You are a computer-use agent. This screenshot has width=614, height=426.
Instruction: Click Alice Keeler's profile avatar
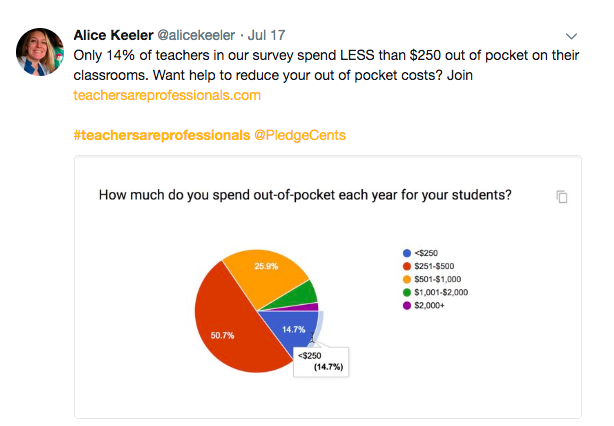pyautogui.click(x=40, y=52)
